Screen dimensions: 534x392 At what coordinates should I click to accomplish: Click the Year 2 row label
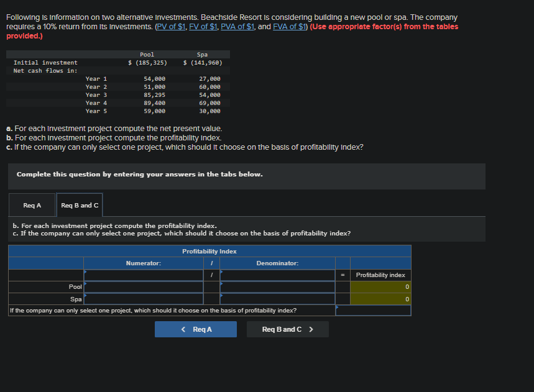[x=96, y=87]
